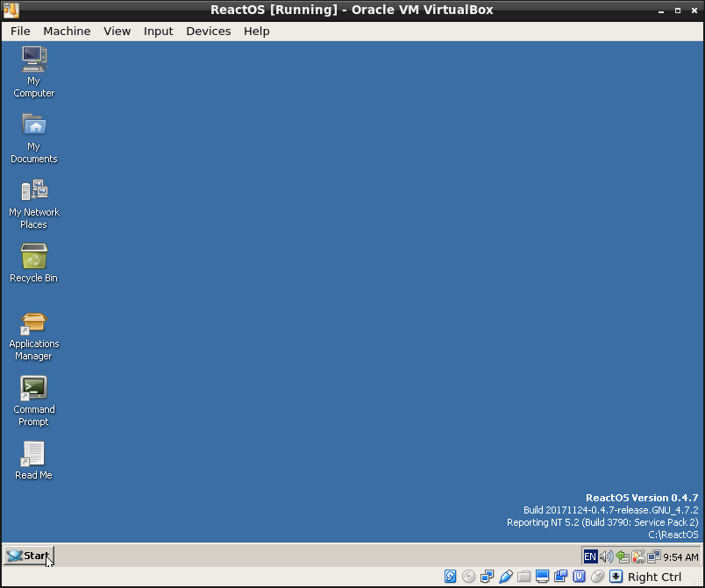The image size is (705, 588).
Task: Click the volume speaker tray icon
Action: (606, 557)
